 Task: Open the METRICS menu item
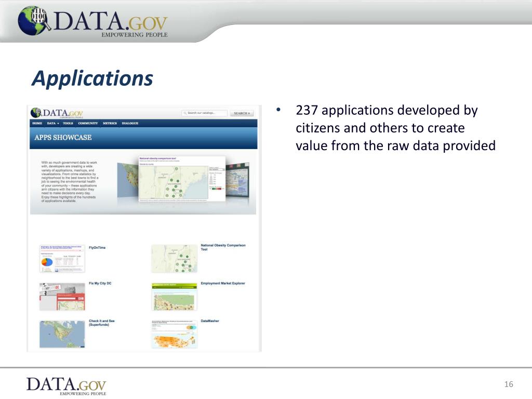pyautogui.click(x=110, y=123)
